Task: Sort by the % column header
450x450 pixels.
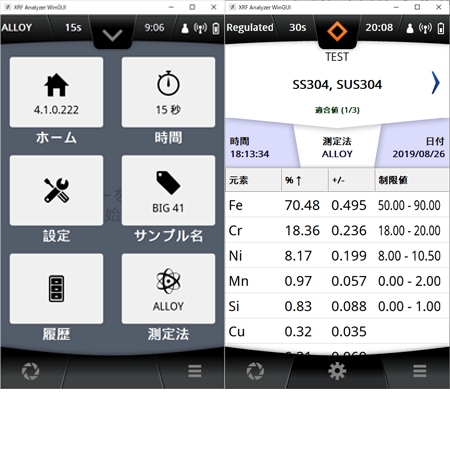Action: point(305,180)
